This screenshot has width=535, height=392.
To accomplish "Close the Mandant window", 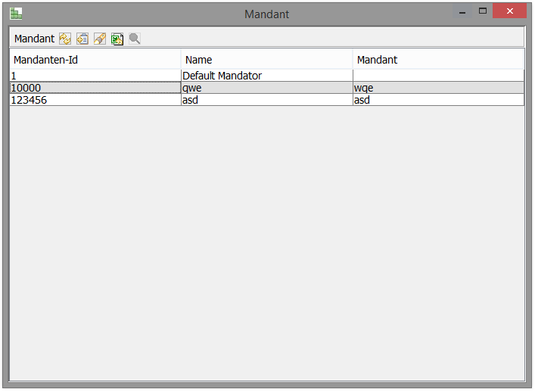I will coord(510,11).
